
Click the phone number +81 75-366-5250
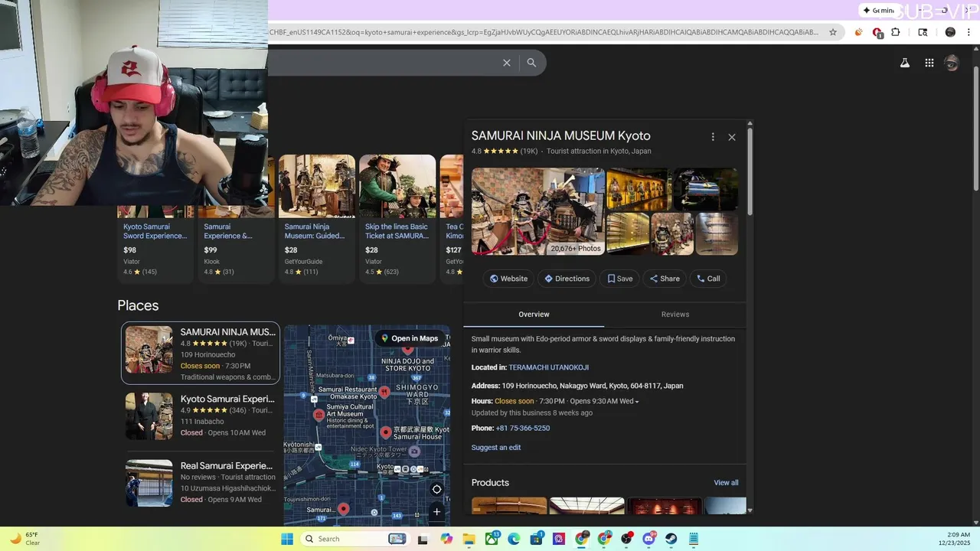coord(523,428)
